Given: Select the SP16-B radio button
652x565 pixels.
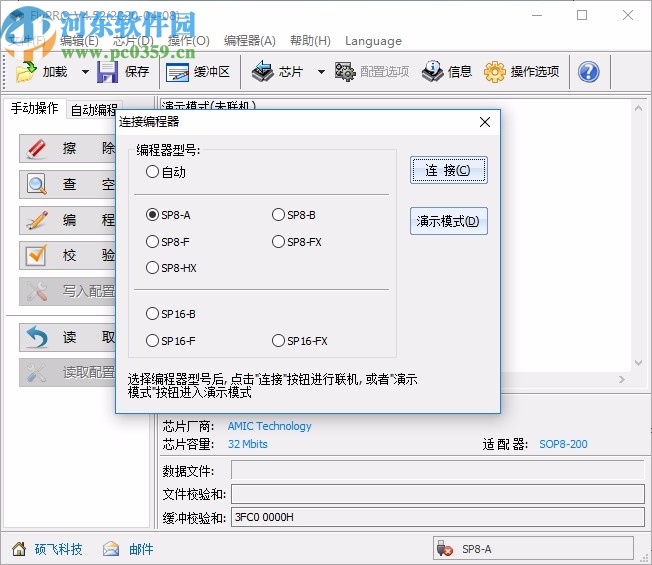Looking at the screenshot, I should (x=152, y=313).
